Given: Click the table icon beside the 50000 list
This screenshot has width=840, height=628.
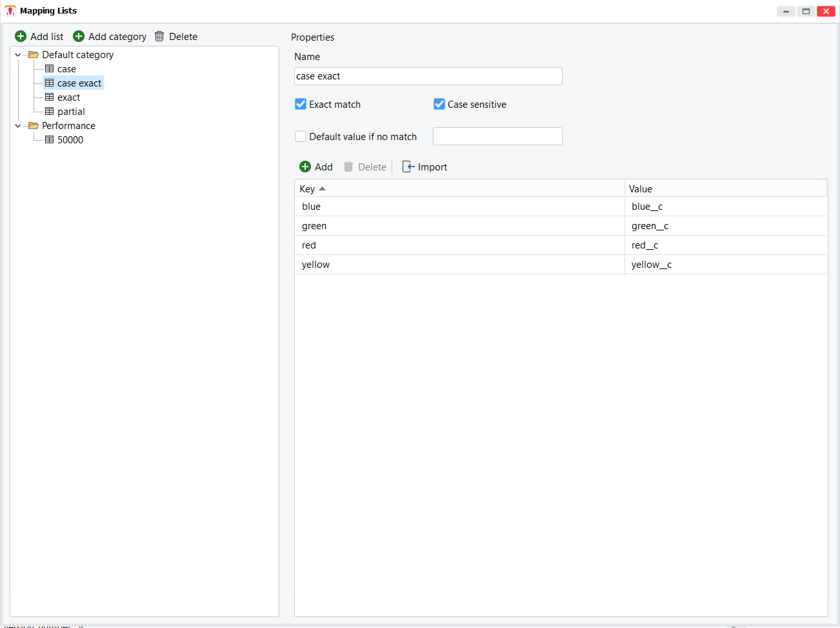Looking at the screenshot, I should point(50,140).
